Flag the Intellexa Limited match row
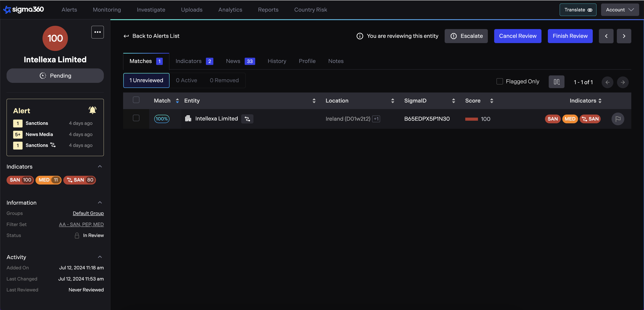 [617, 119]
